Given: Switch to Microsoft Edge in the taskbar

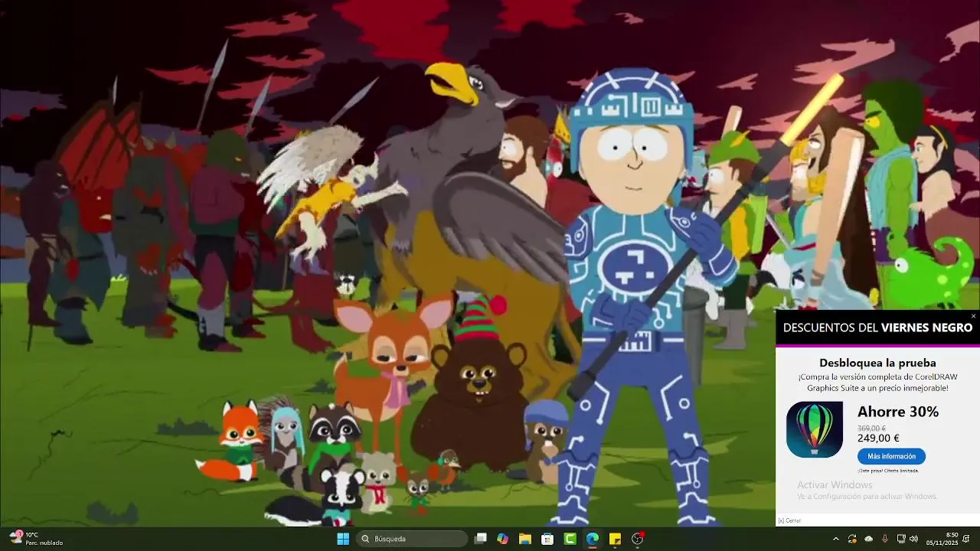Looking at the screenshot, I should pos(593,539).
